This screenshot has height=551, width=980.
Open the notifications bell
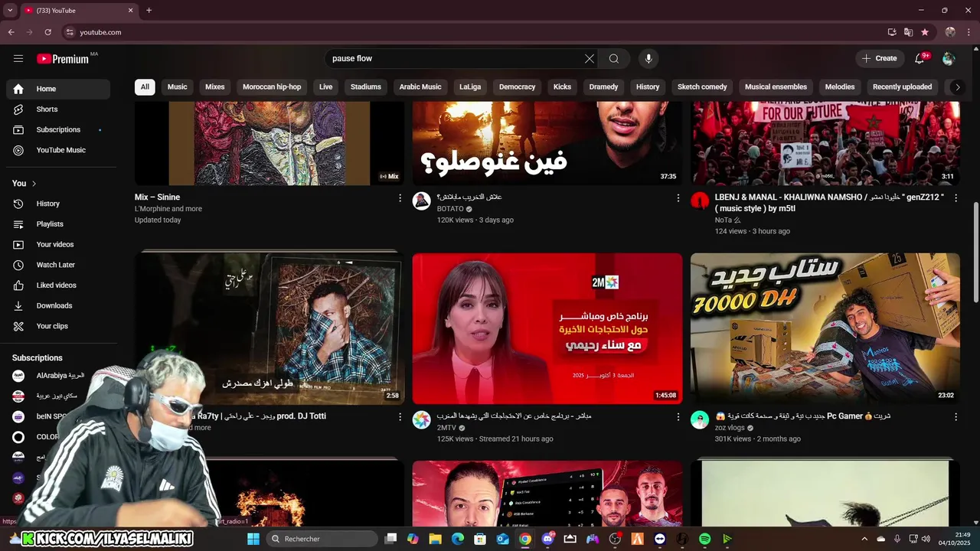click(920, 58)
